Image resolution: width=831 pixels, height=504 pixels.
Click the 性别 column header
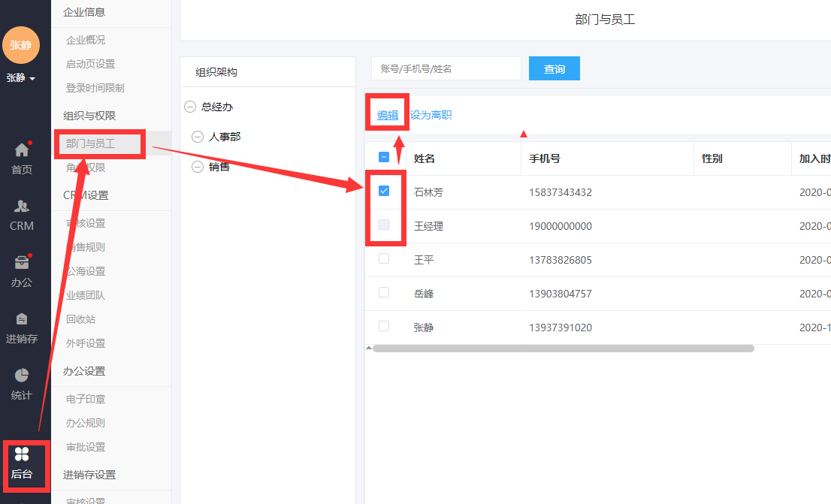tap(712, 158)
